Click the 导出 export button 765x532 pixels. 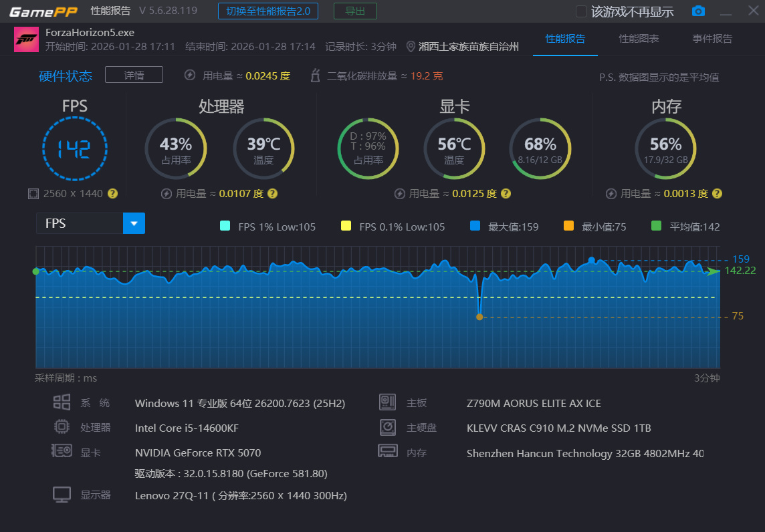(355, 11)
